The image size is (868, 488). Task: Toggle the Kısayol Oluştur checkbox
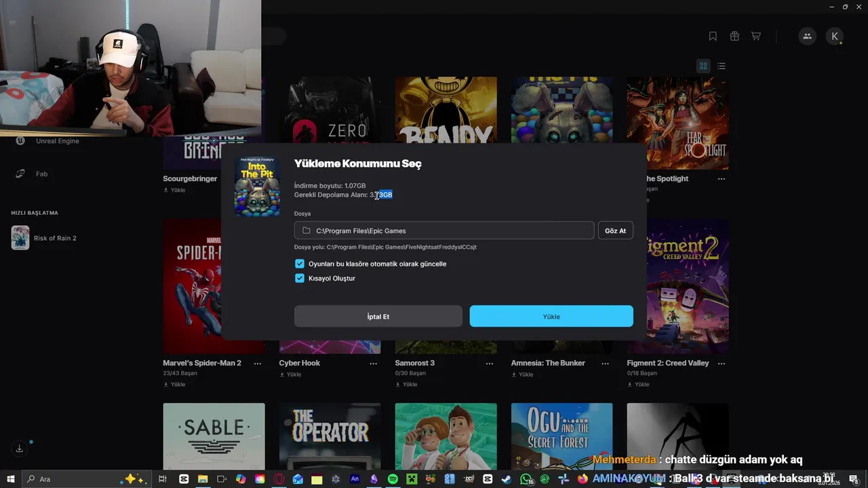(x=300, y=278)
